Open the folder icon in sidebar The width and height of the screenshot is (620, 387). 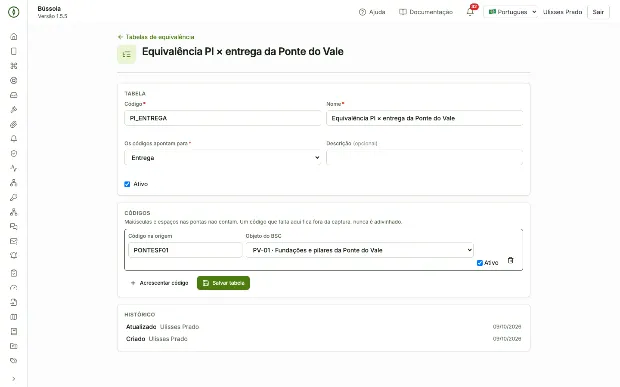(13, 346)
